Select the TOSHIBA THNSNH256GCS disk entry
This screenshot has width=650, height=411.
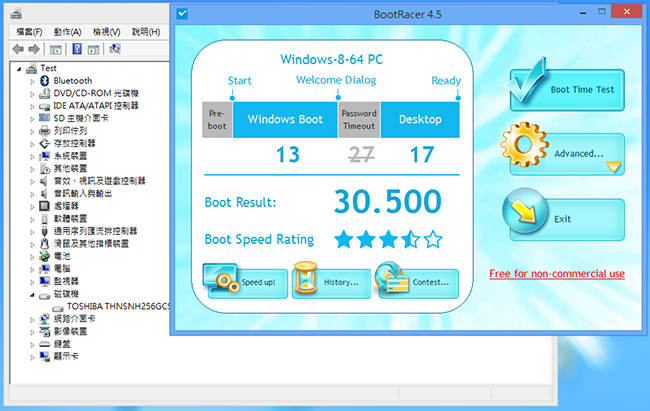[118, 306]
